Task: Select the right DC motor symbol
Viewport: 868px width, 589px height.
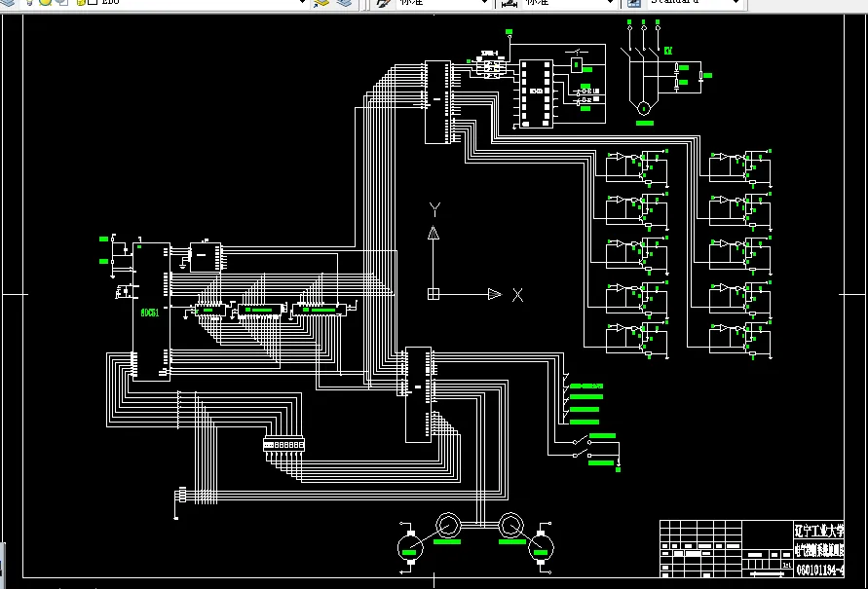Action: pos(541,547)
